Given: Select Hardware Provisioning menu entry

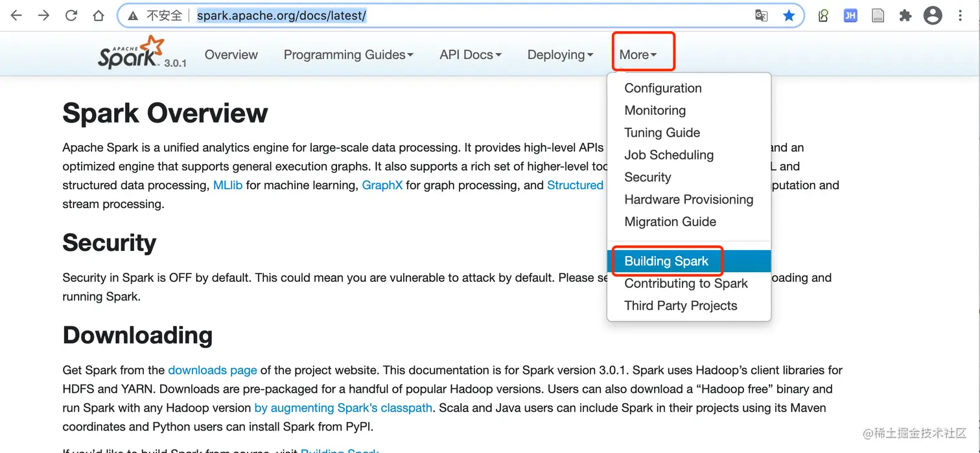Looking at the screenshot, I should [689, 200].
